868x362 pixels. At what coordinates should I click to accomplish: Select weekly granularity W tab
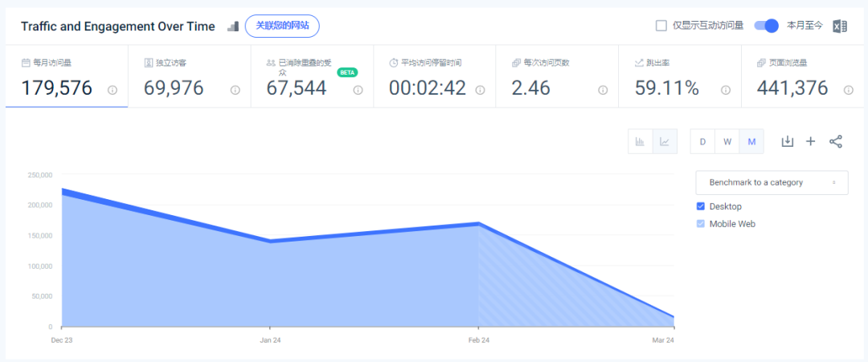tap(727, 141)
